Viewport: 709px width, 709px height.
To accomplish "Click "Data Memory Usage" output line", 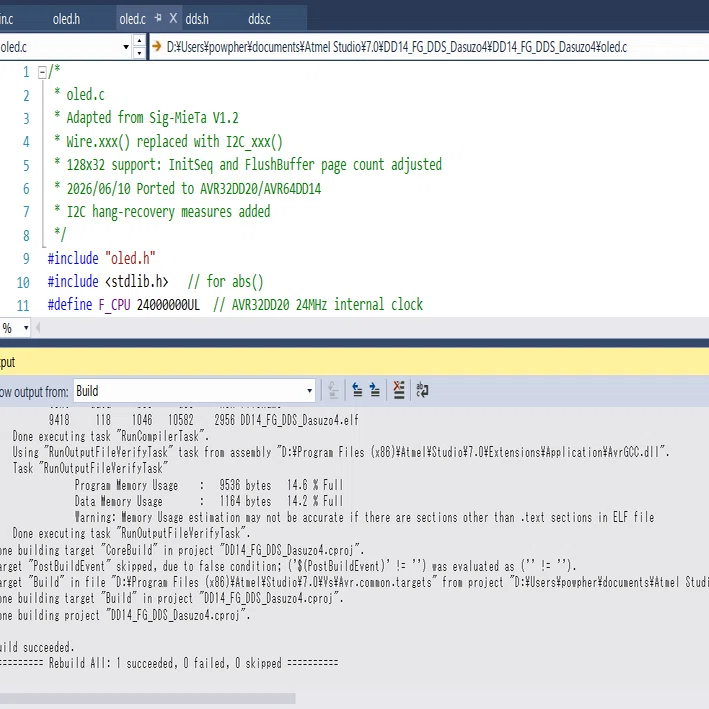I will click(208, 501).
